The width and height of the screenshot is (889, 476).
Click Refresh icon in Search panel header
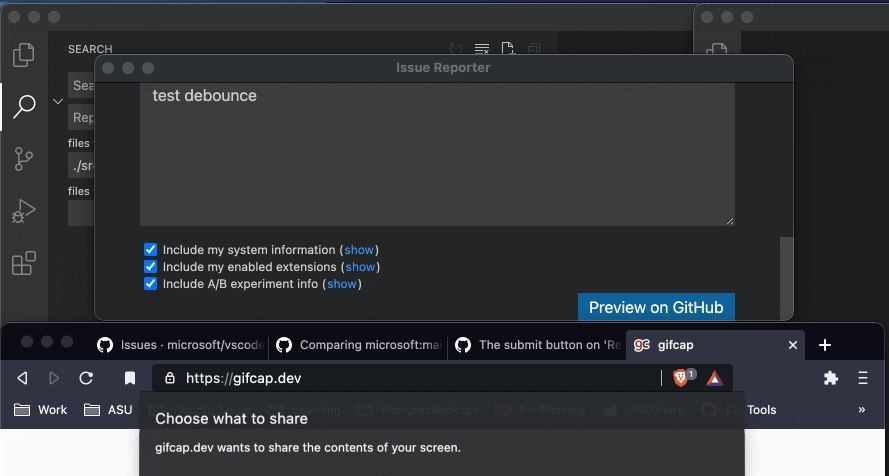[456, 49]
